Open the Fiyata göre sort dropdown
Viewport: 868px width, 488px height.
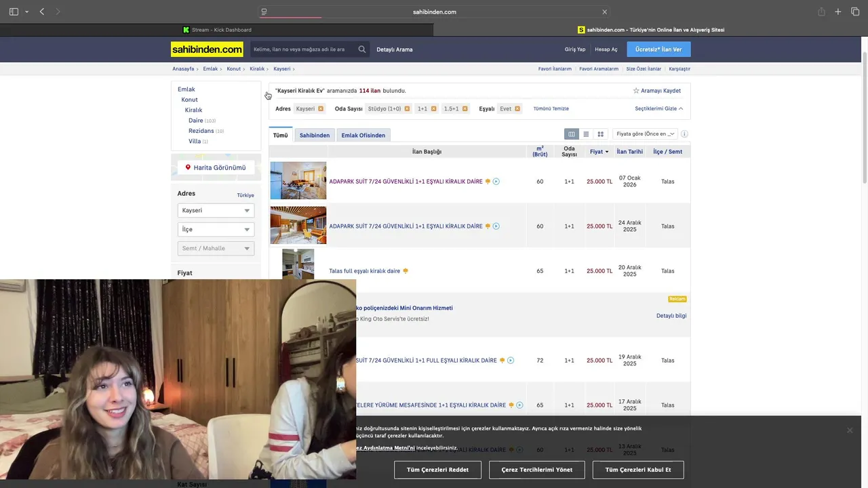(645, 134)
